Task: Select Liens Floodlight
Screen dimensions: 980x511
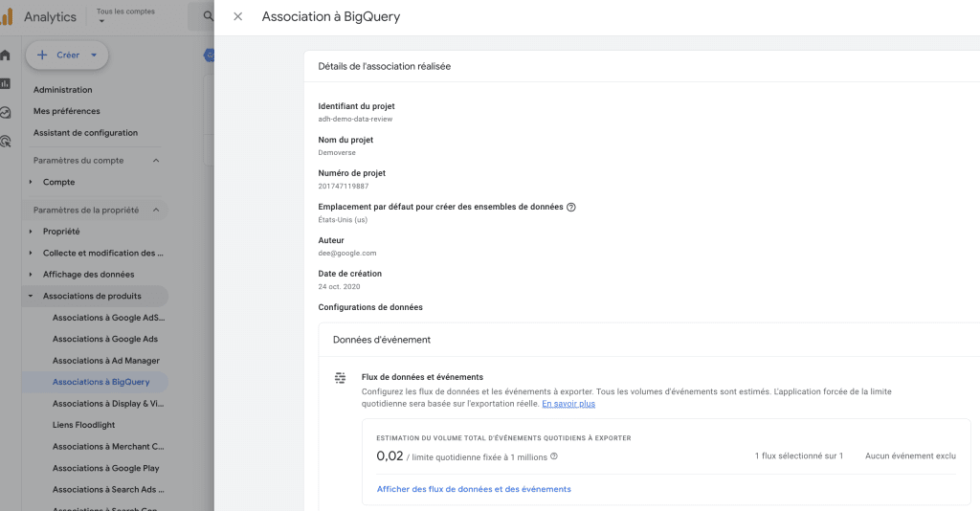Action: (x=84, y=425)
